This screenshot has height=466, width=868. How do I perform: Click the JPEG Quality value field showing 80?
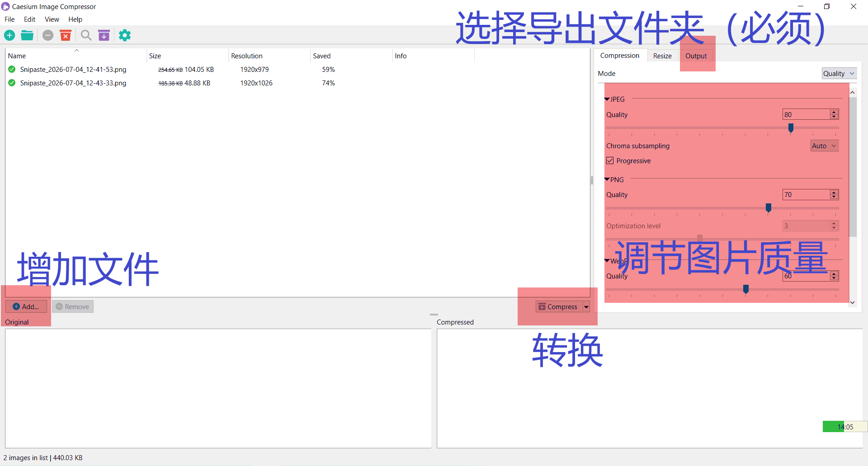pyautogui.click(x=806, y=114)
